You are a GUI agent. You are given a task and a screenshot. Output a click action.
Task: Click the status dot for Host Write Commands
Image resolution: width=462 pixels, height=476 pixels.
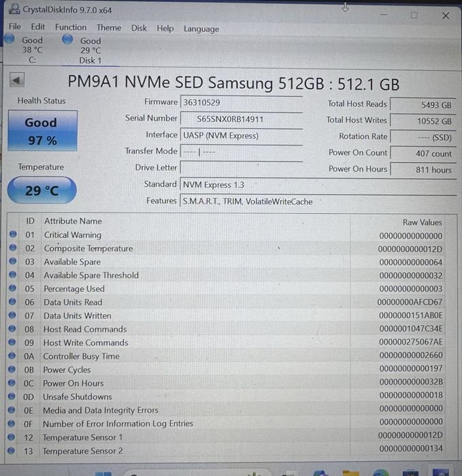[x=12, y=342]
